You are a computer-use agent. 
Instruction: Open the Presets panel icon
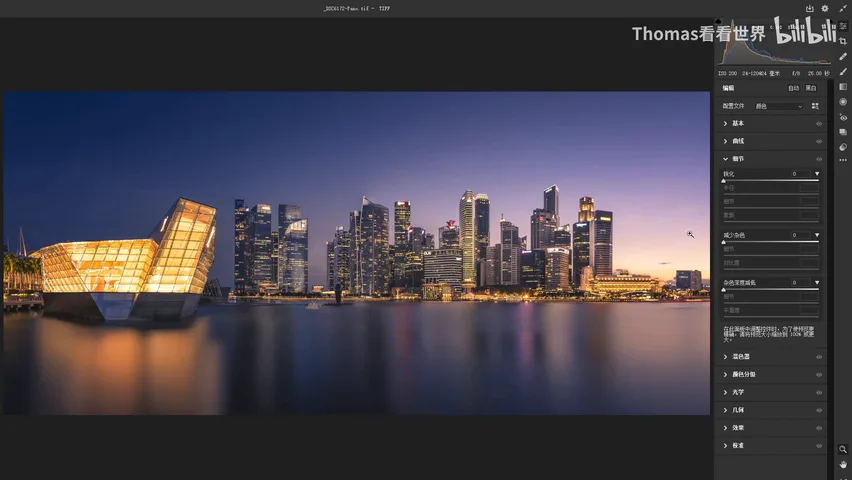[x=843, y=147]
